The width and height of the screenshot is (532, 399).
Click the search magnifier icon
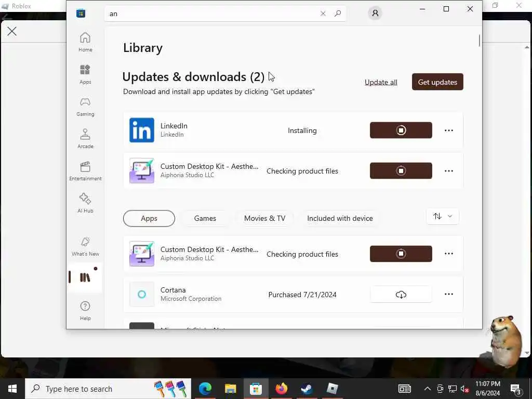pyautogui.click(x=338, y=14)
